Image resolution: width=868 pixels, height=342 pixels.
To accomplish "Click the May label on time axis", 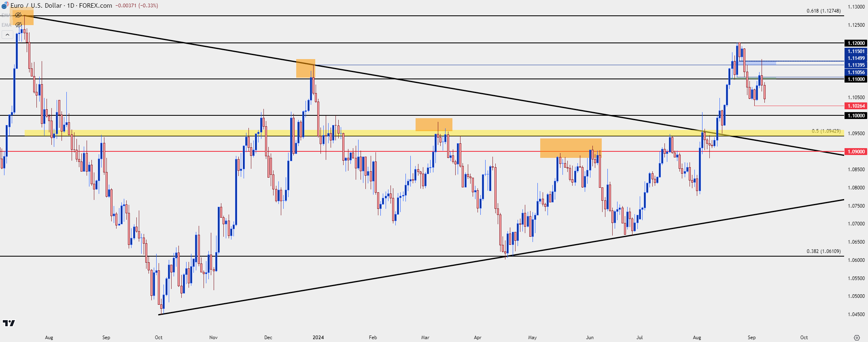I will coord(533,338).
